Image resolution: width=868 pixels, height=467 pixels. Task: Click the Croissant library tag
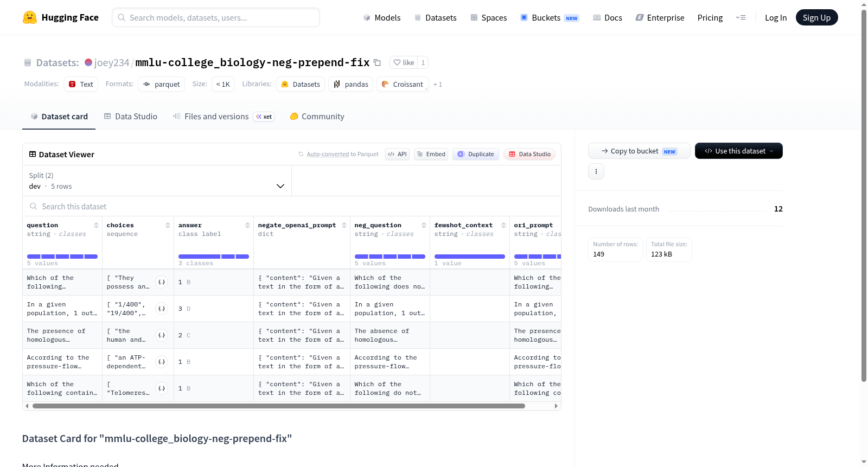tap(403, 84)
